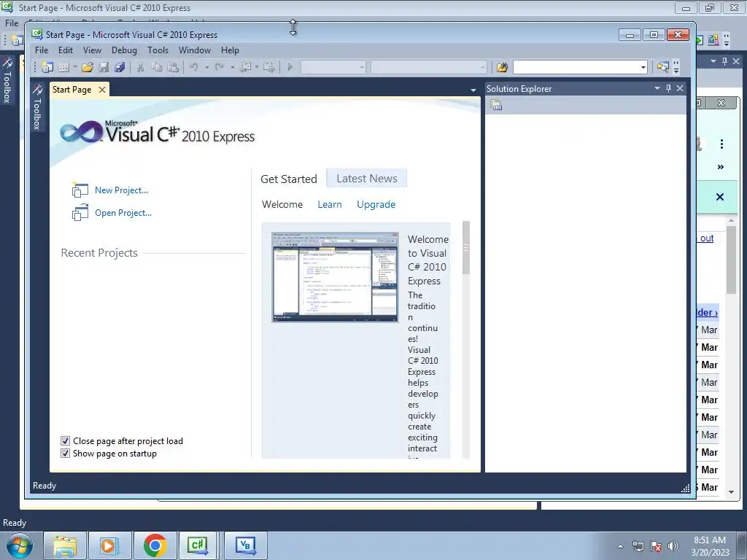Click the Welcome link
Image resolution: width=747 pixels, height=560 pixels.
[x=282, y=204]
